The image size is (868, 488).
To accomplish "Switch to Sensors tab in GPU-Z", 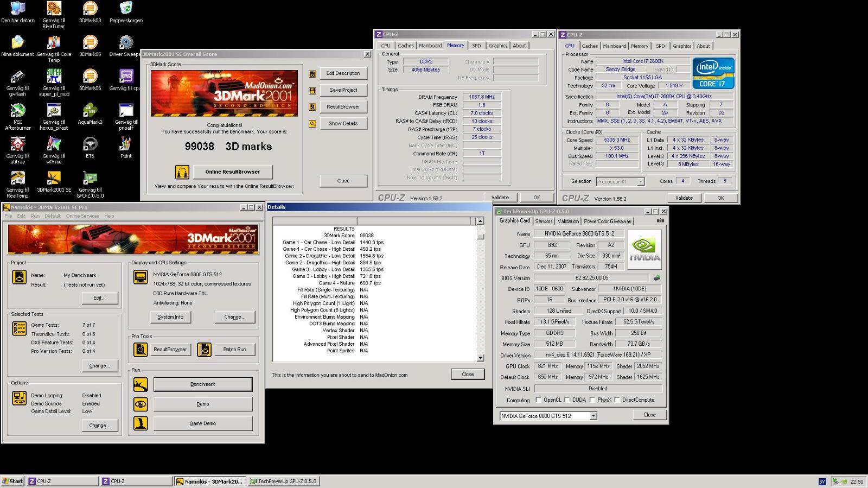I will pyautogui.click(x=544, y=221).
